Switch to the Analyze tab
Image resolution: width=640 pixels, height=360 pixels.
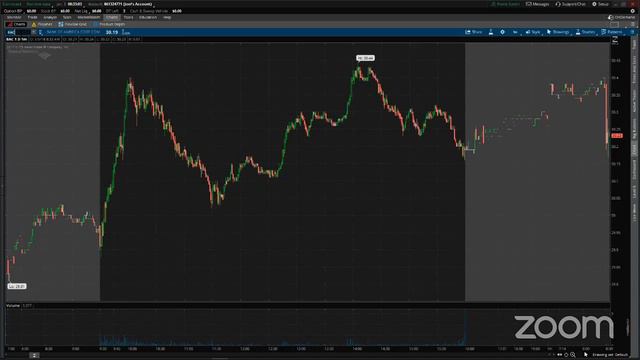coord(50,18)
